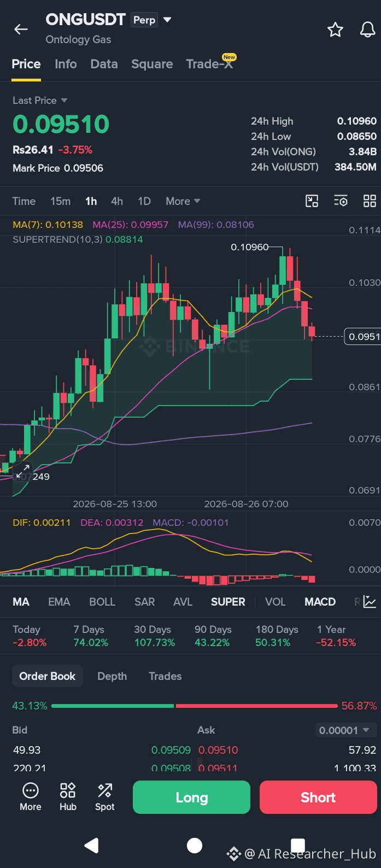Toggle MACD sub-indicator
Image resolution: width=381 pixels, height=868 pixels.
tap(320, 602)
